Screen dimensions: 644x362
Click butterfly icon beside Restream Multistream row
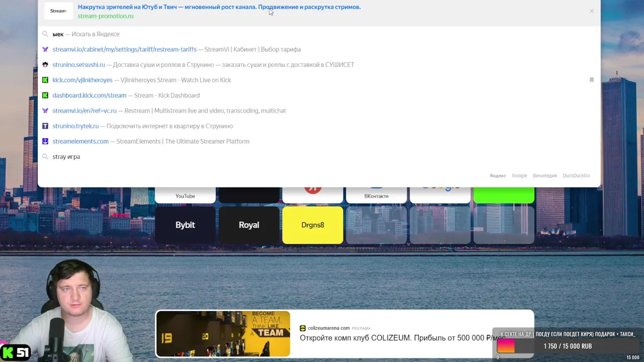pos(45,111)
